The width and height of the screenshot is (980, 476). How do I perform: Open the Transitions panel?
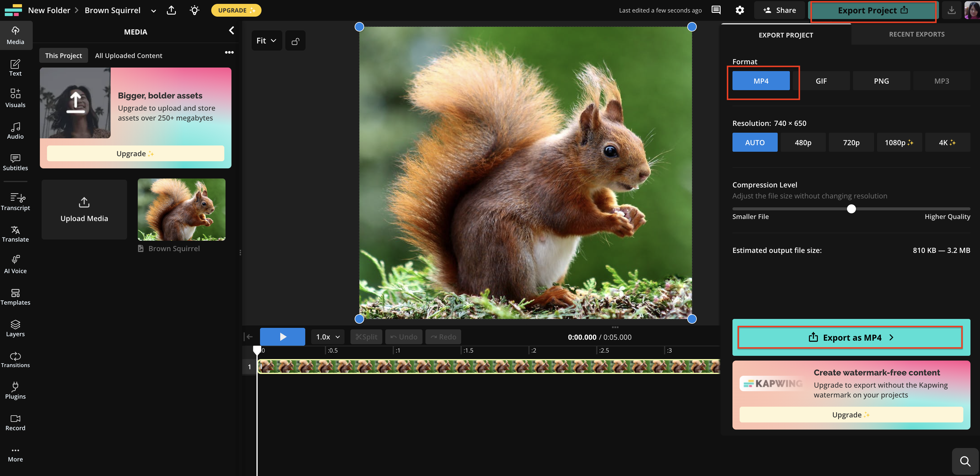(15, 359)
